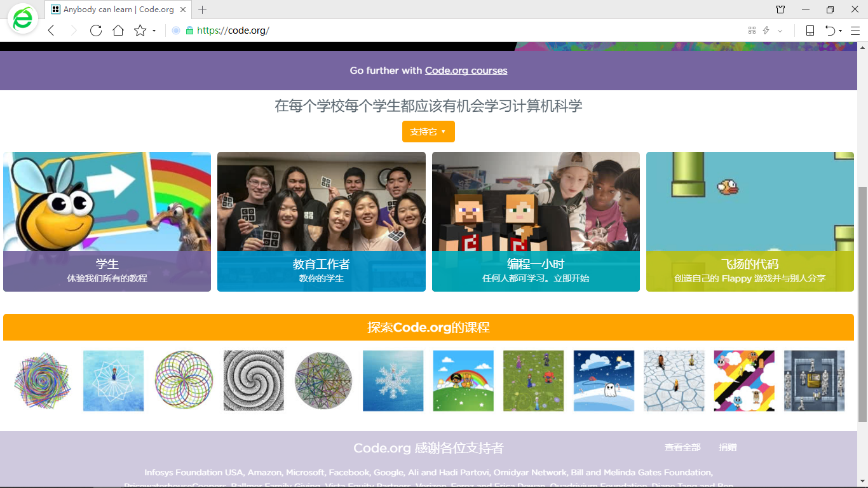Go back to the previous page
Image resolution: width=868 pixels, height=488 pixels.
(51, 30)
